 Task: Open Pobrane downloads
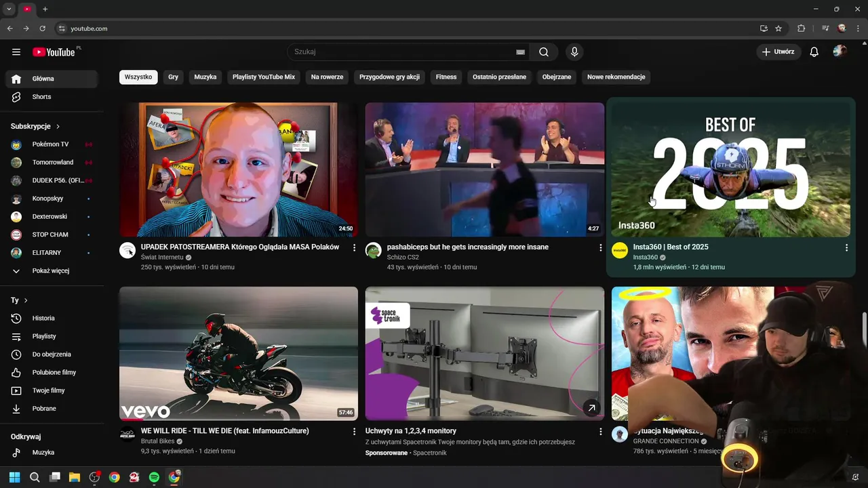click(52, 409)
